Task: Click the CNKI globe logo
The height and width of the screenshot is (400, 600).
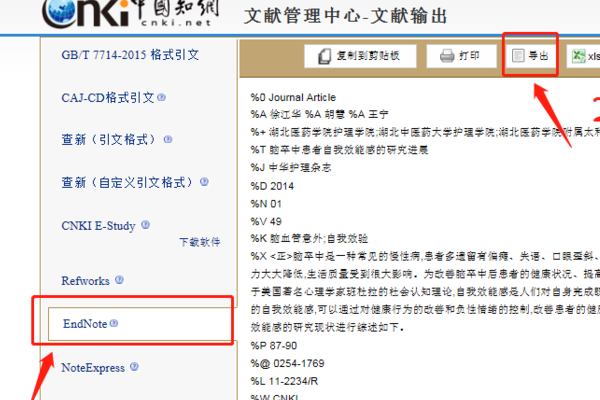Action: (x=62, y=11)
